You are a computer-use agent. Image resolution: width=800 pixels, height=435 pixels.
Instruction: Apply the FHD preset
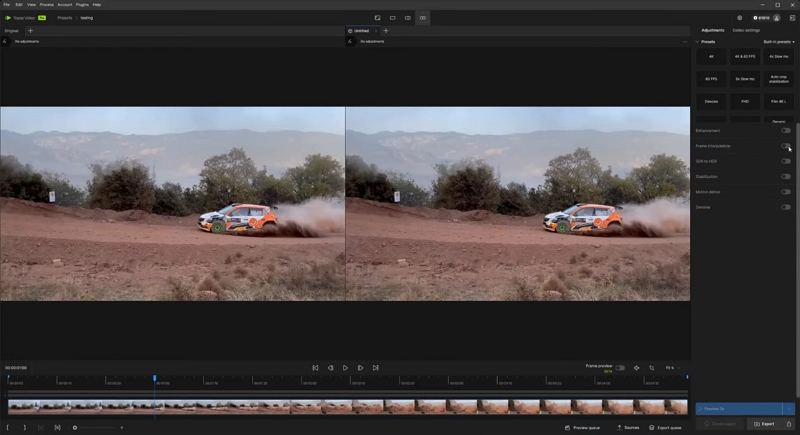[745, 101]
